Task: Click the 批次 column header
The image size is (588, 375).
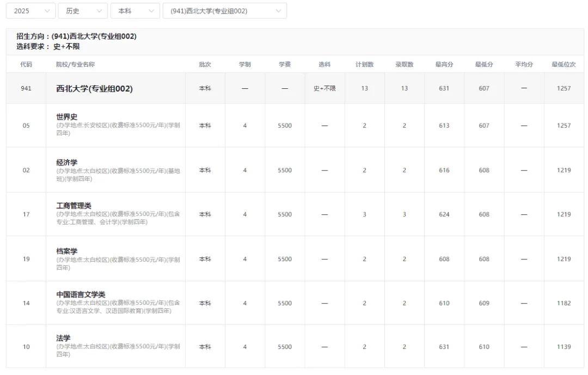Action: pos(205,64)
